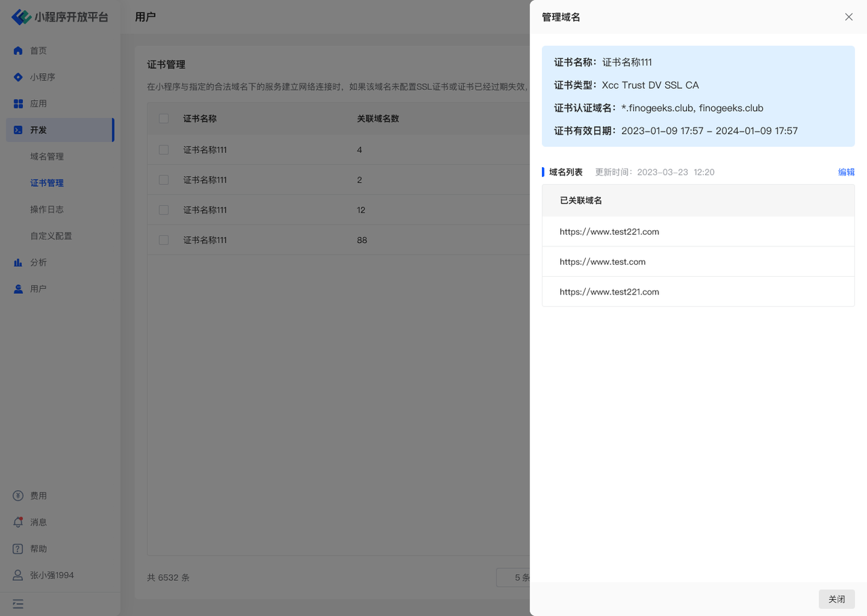Click the 费用 yen coin icon

point(18,496)
